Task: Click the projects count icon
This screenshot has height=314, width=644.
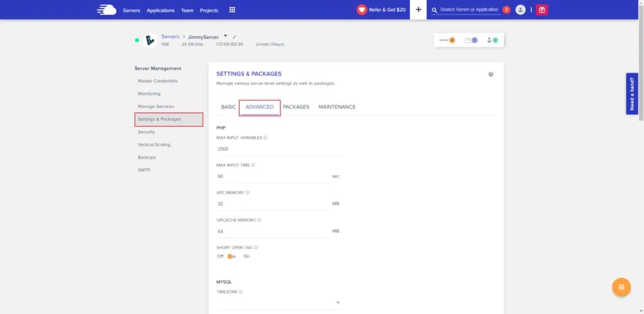Action: [471, 40]
